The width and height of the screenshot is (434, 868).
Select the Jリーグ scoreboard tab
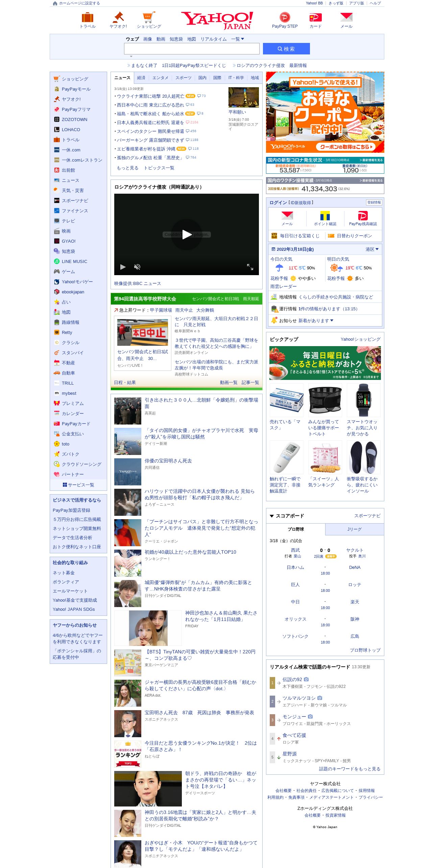tap(355, 529)
